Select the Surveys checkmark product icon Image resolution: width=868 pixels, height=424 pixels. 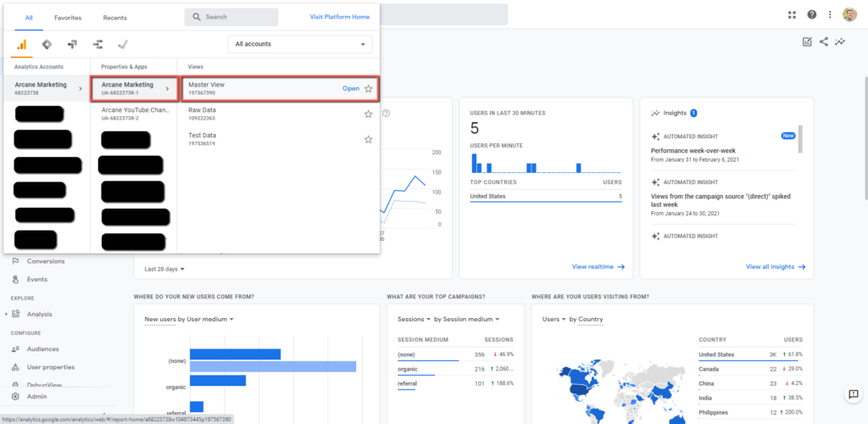pos(123,44)
